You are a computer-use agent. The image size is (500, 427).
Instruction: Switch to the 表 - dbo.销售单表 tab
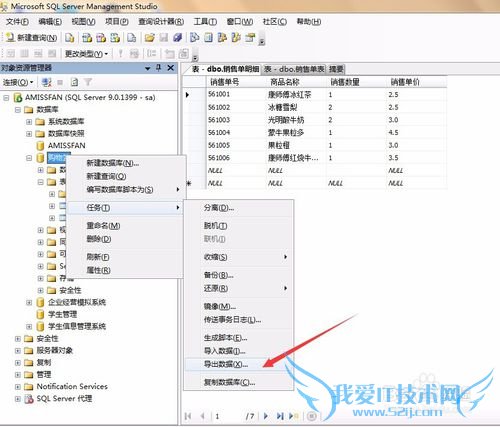coord(294,69)
